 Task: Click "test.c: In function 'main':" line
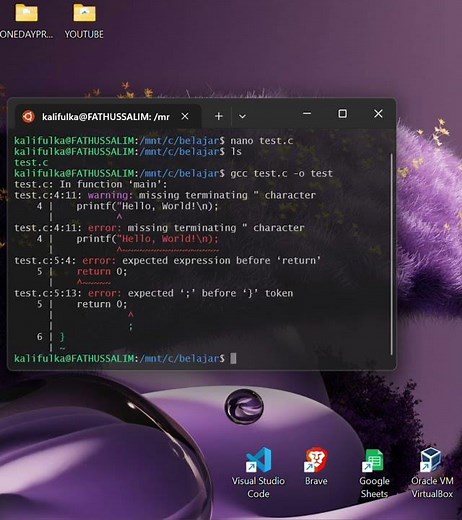[x=91, y=184]
